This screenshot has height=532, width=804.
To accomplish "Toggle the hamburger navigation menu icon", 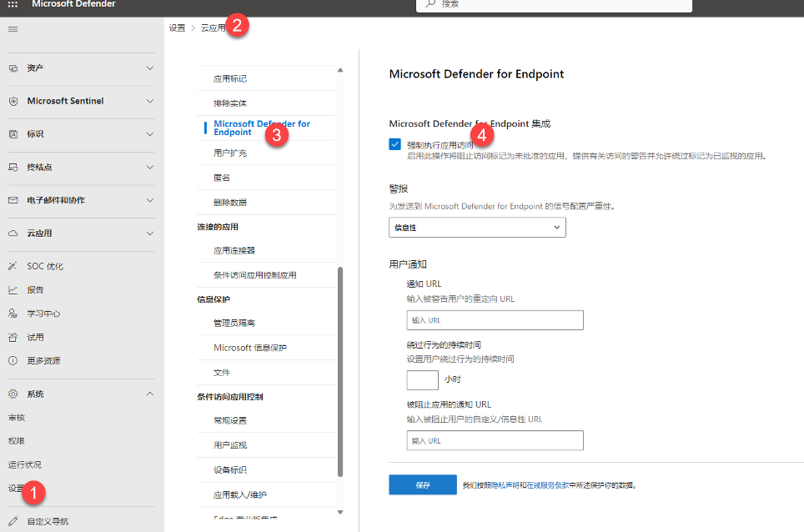I will 13,29.
